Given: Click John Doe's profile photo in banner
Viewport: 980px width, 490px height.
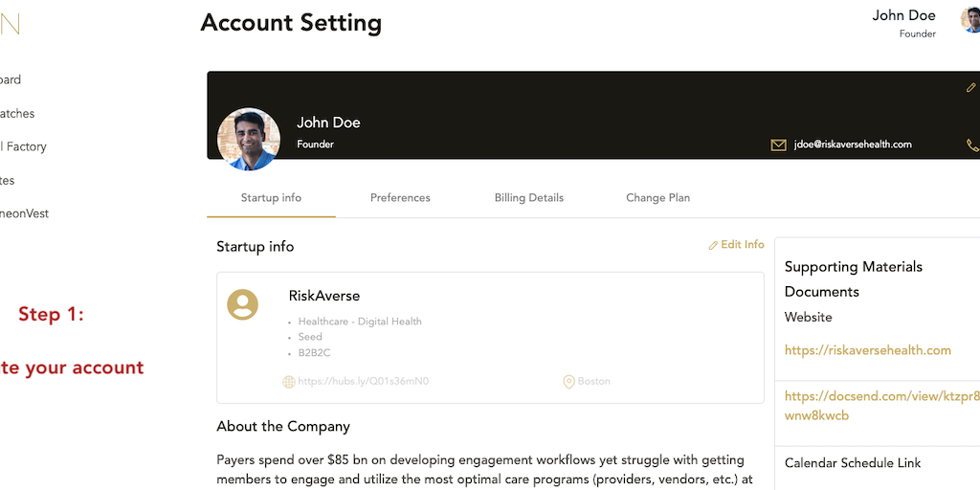Looking at the screenshot, I should [249, 139].
